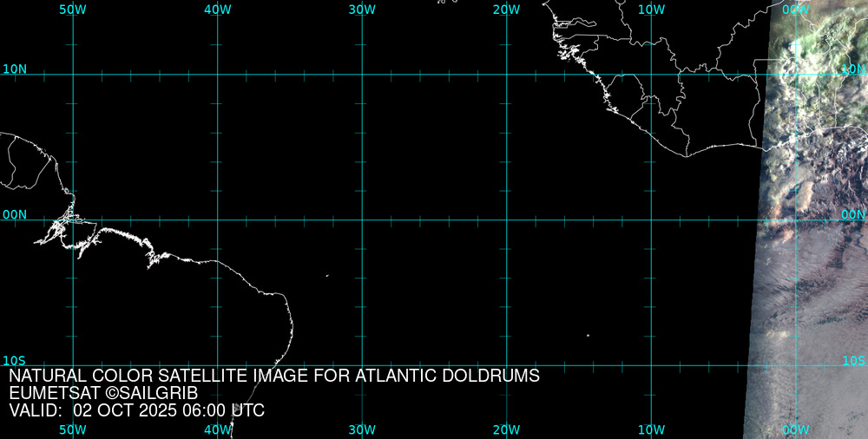The width and height of the screenshot is (868, 439).
Task: Click the grid intersection of 20W and 10N
Action: tap(507, 74)
